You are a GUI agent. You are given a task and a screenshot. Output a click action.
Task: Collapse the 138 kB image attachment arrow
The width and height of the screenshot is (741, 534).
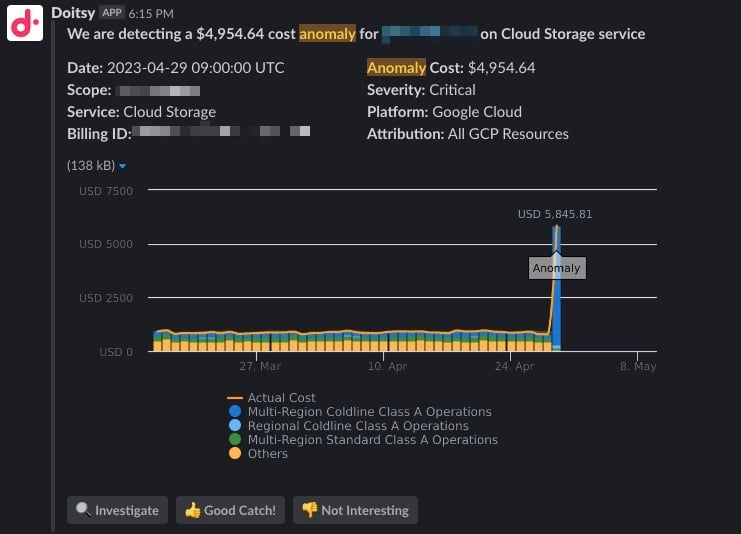pyautogui.click(x=122, y=166)
